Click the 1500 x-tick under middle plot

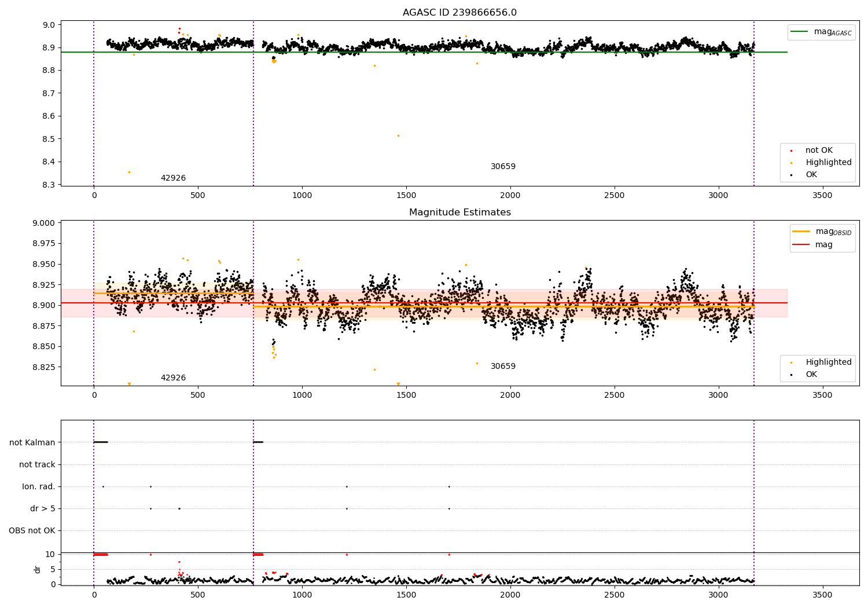pos(406,395)
